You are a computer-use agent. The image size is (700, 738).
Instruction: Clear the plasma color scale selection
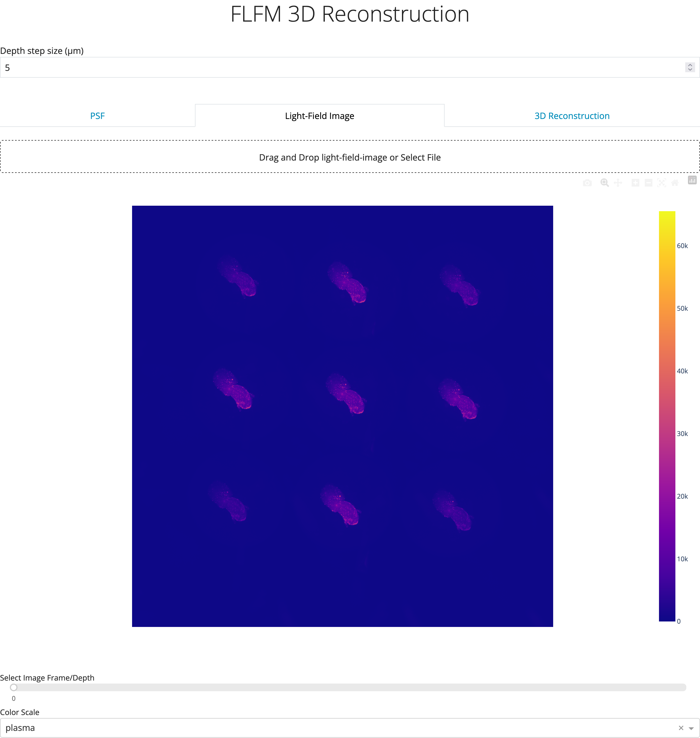681,728
